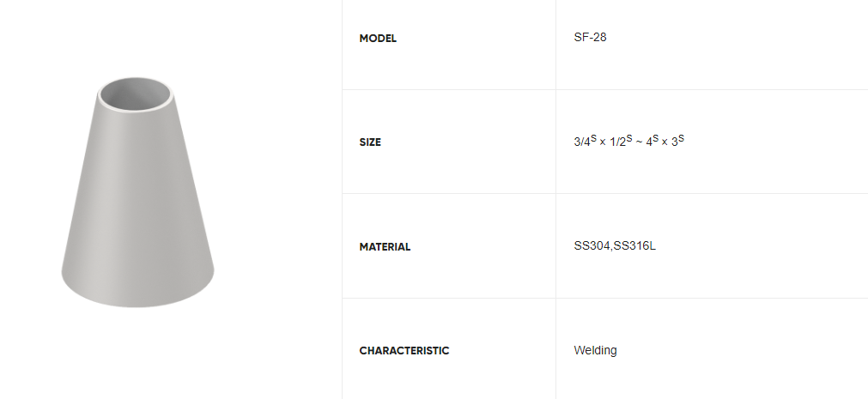Click the 4S text in size value
Viewport: 868px width, 399px height.
coord(653,141)
